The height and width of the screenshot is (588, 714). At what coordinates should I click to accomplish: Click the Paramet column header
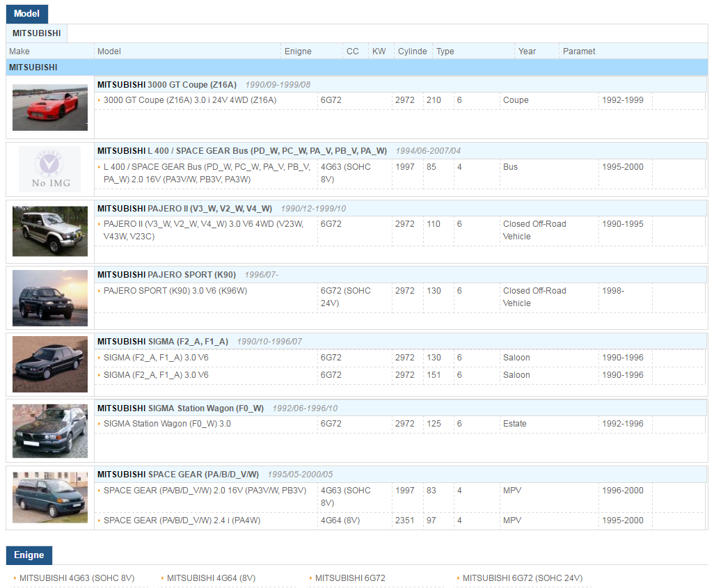click(x=579, y=51)
